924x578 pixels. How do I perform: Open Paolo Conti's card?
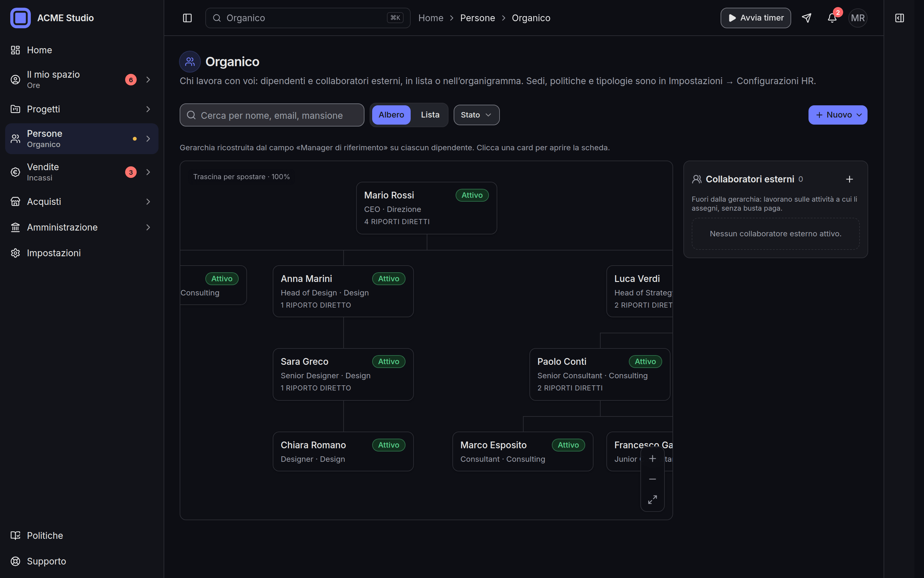599,374
